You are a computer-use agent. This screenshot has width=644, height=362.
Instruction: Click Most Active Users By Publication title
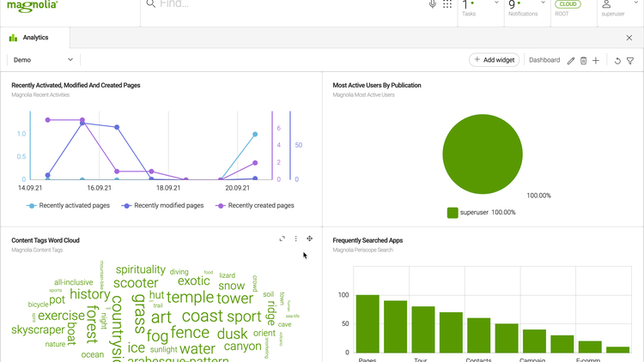pos(377,86)
